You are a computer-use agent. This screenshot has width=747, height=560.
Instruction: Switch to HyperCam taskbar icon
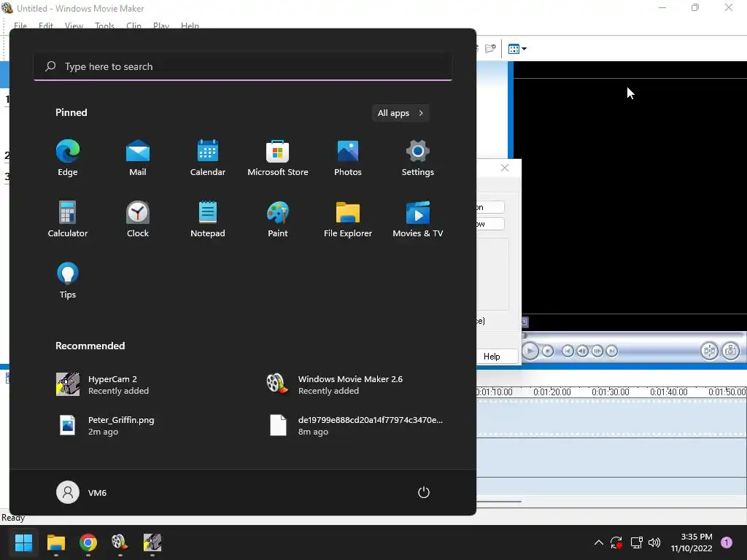(x=152, y=542)
